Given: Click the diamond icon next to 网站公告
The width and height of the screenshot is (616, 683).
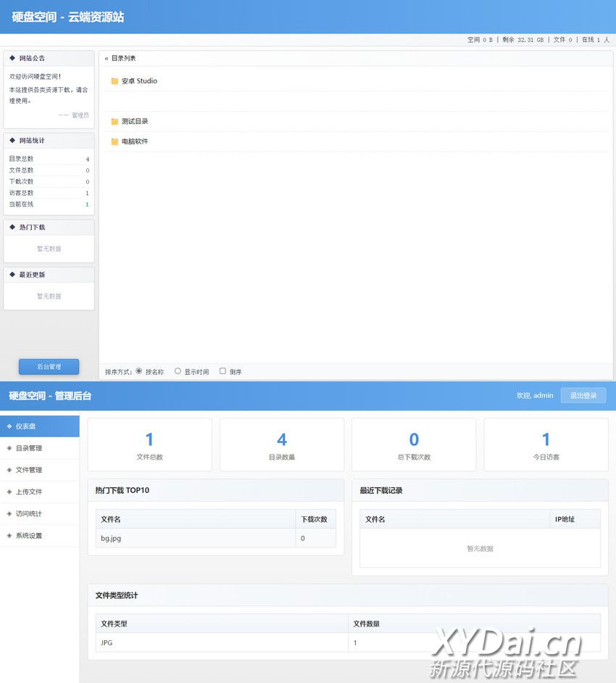Looking at the screenshot, I should pos(12,58).
